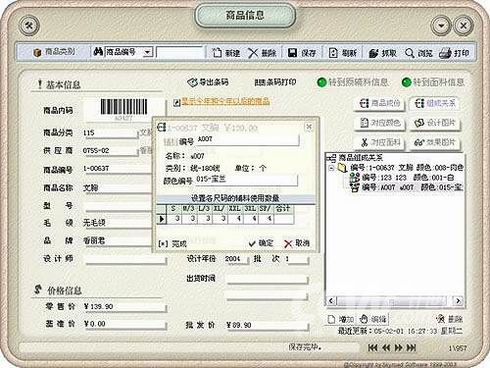Click tree scrollbar left arrow
490x368 pixels.
(x=331, y=301)
